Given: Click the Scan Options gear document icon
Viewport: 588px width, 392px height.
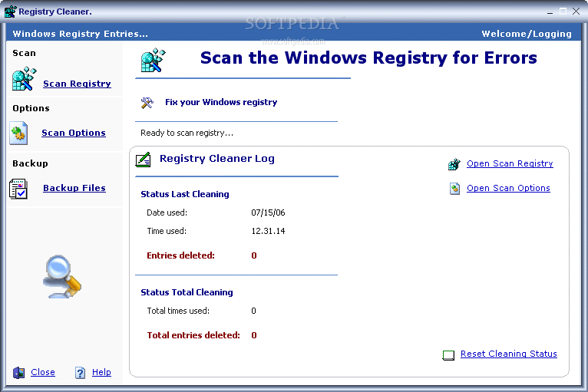Looking at the screenshot, I should coord(18,133).
